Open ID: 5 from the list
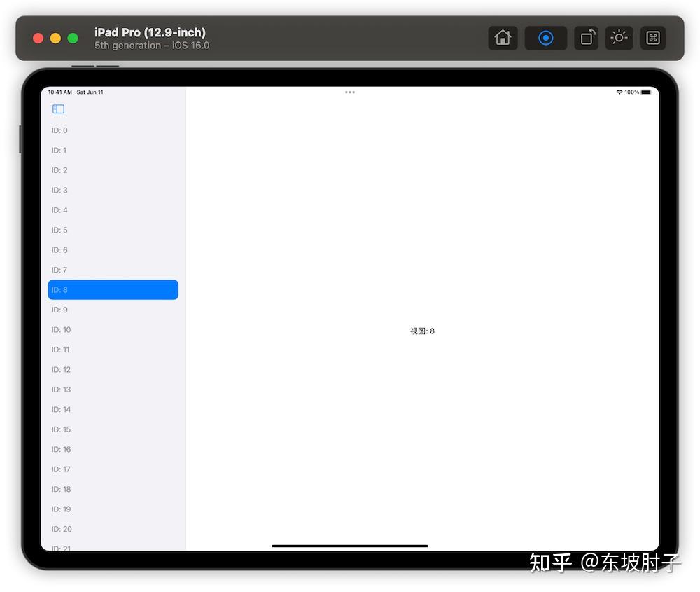Viewport: 700px width, 592px height. [112, 230]
